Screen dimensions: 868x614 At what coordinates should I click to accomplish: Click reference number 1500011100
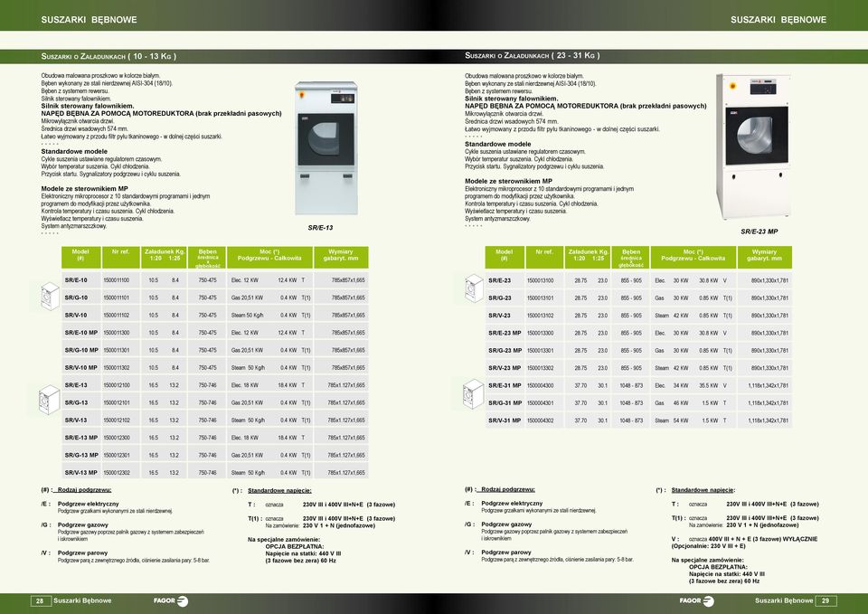point(117,280)
